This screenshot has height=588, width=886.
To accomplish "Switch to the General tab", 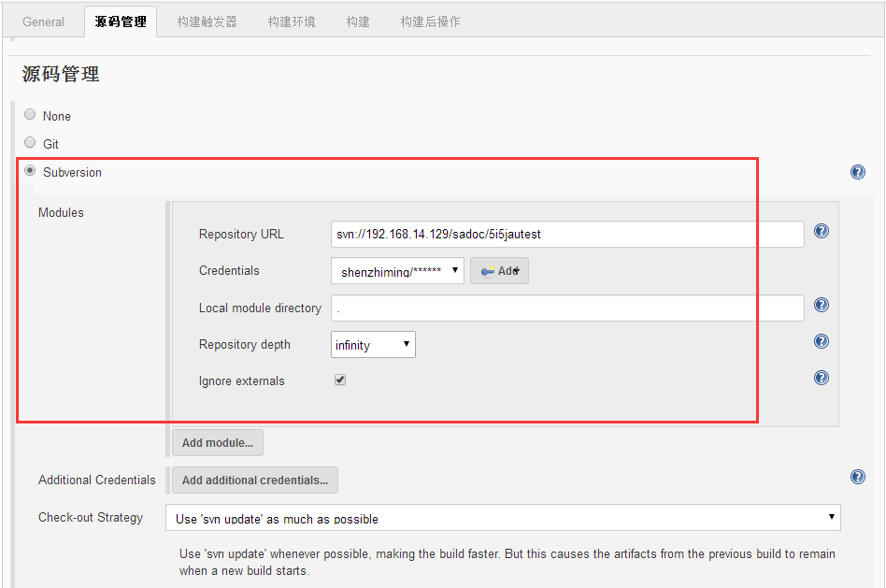I will click(x=44, y=22).
